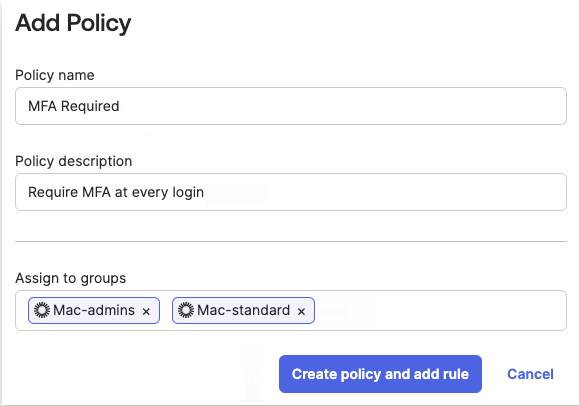579x406 pixels.
Task: Remove the Mac-admins group tag
Action: 146,311
